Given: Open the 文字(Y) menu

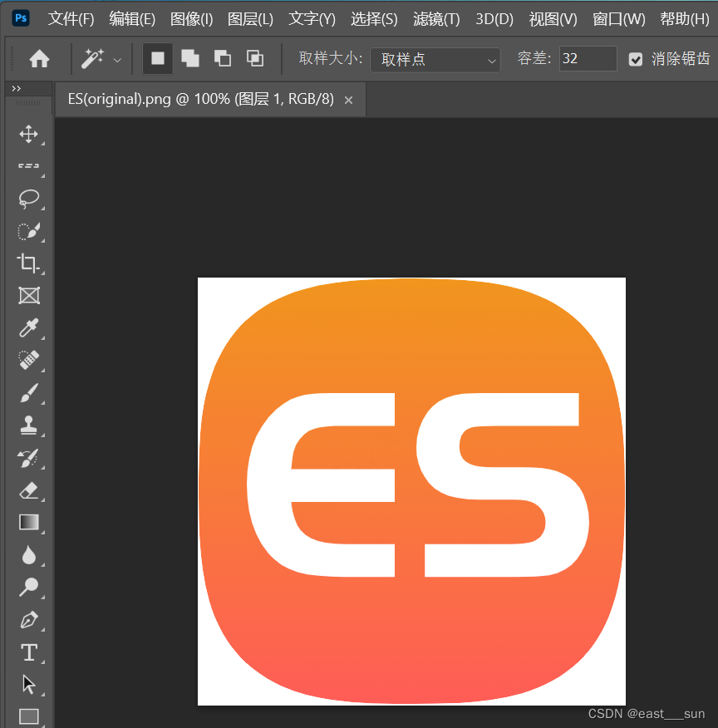Looking at the screenshot, I should (x=312, y=19).
